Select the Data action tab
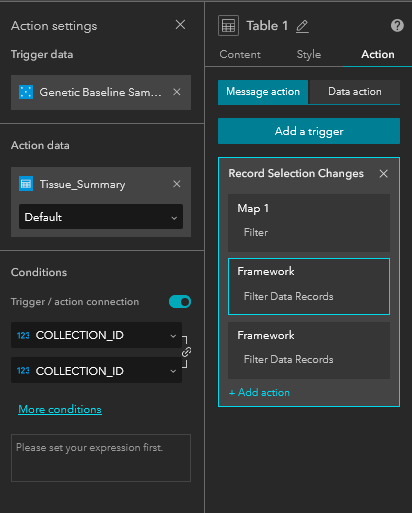The image size is (412, 513). 355,92
